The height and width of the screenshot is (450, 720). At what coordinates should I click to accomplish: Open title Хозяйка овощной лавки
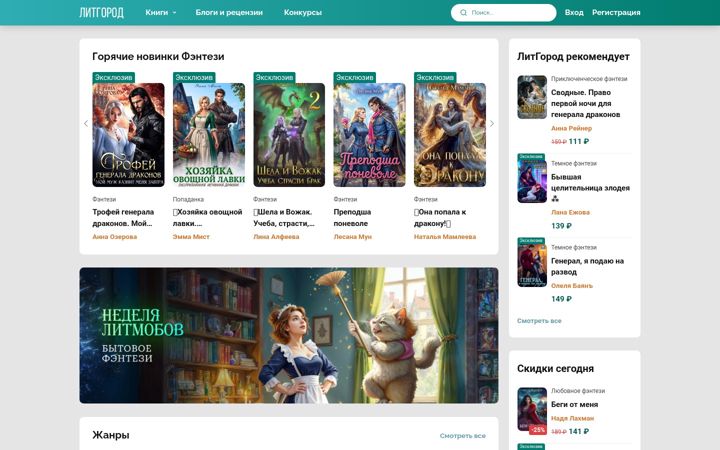point(208,218)
